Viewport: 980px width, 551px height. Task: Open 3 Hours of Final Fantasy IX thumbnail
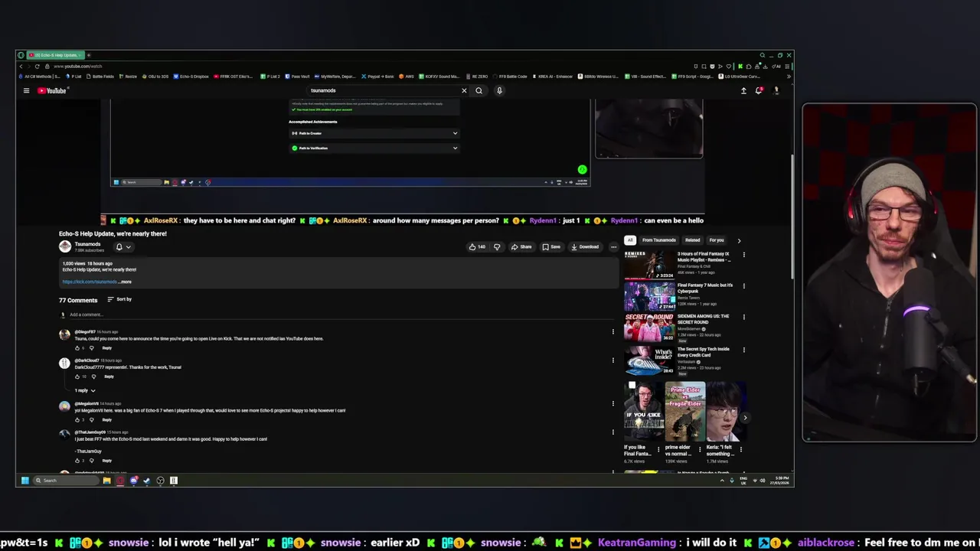649,265
